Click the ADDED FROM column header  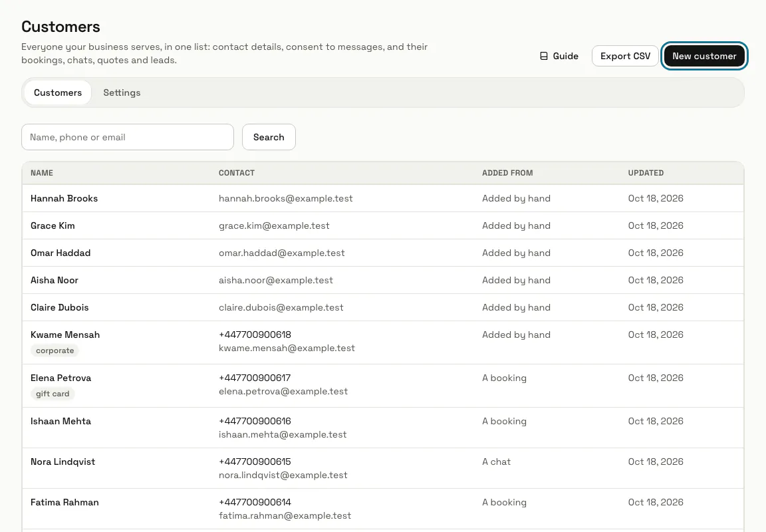[x=507, y=173]
